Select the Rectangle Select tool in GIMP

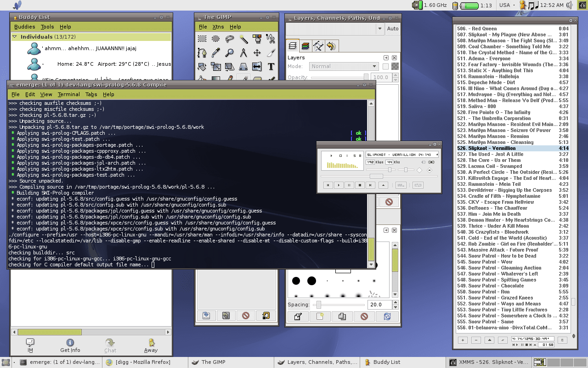[x=202, y=39]
